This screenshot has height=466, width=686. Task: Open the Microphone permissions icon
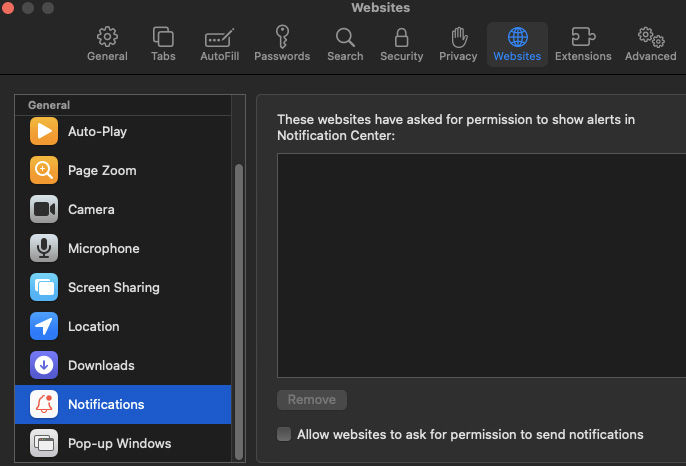(x=44, y=248)
